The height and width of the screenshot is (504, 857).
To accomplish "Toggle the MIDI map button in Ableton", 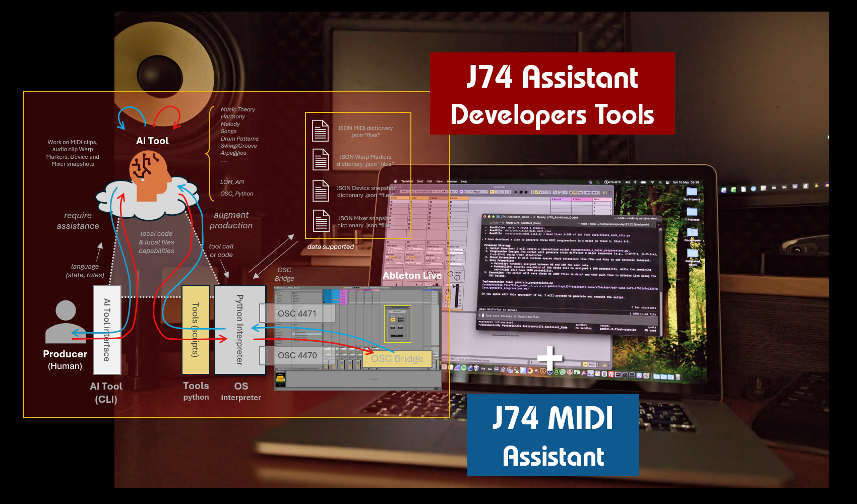I will 588,193.
